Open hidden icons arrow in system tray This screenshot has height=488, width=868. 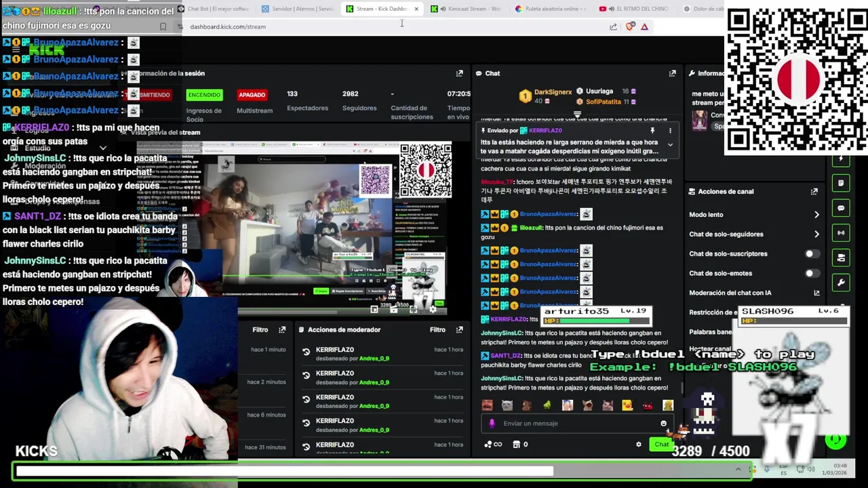pyautogui.click(x=738, y=469)
